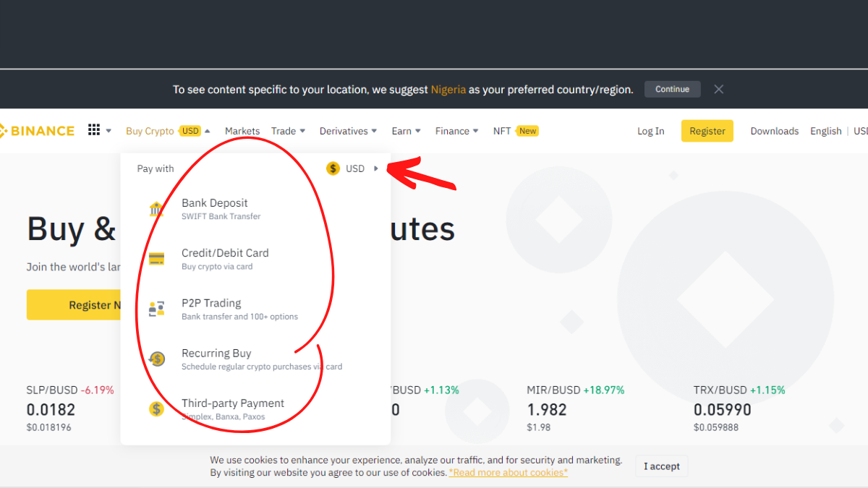The width and height of the screenshot is (868, 488).
Task: Click the Nigeria country link
Action: 448,90
